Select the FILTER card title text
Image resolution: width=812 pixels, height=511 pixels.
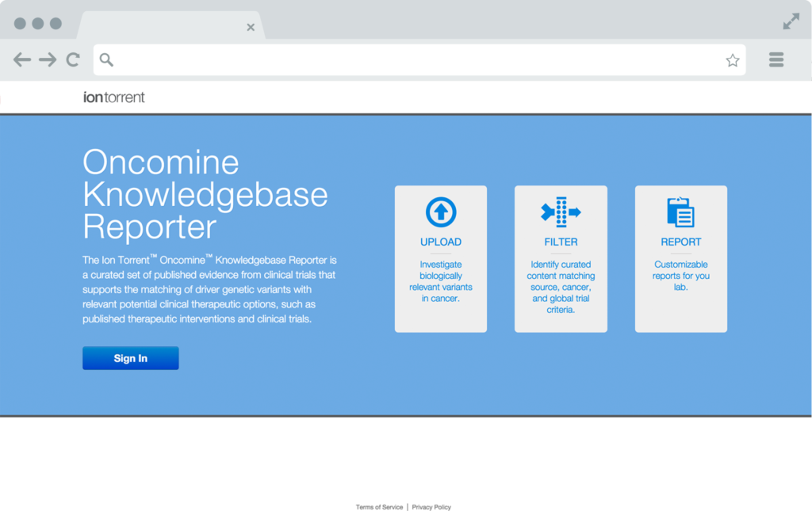pos(561,242)
